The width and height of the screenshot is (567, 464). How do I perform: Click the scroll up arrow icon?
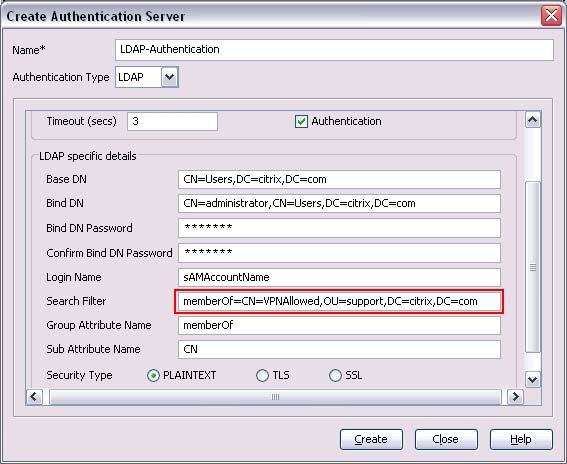(x=532, y=120)
